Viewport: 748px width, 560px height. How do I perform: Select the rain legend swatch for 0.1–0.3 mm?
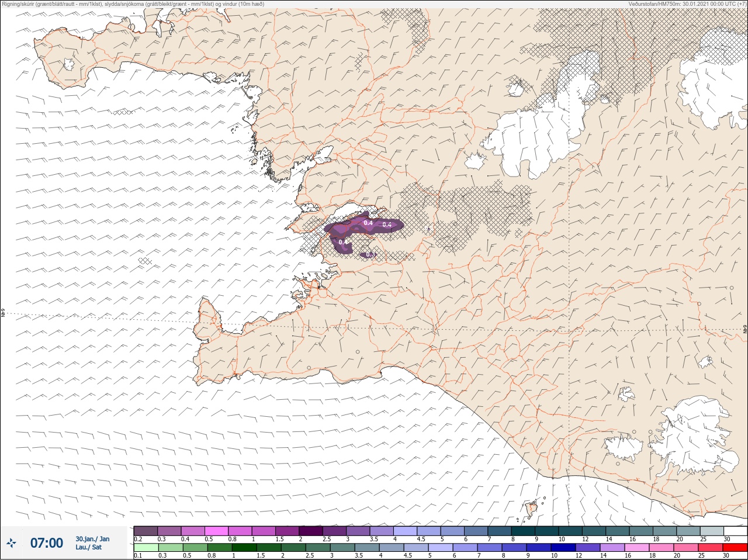(146, 548)
